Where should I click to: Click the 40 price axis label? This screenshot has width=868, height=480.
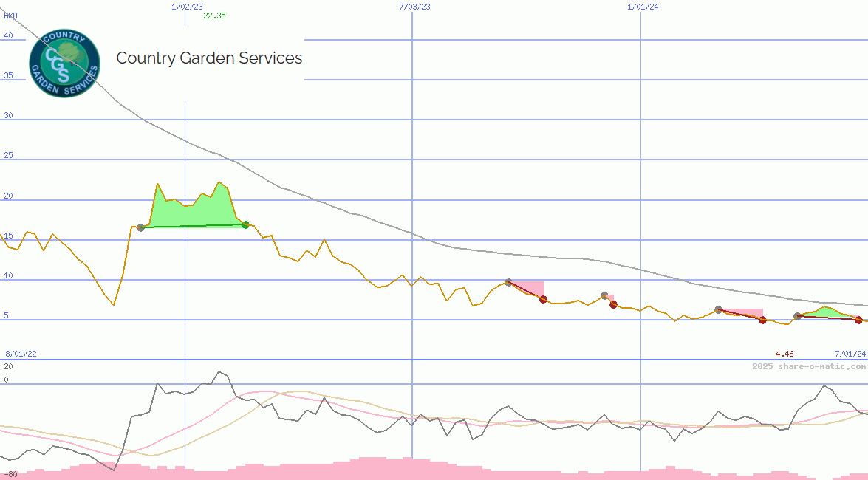8,35
